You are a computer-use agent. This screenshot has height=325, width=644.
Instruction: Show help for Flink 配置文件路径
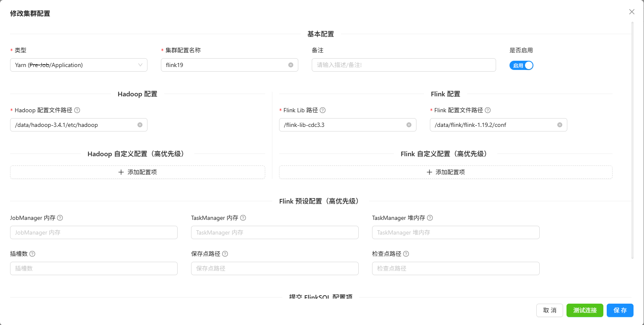(x=488, y=110)
